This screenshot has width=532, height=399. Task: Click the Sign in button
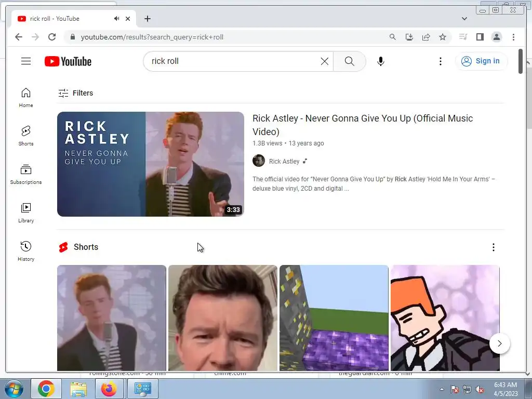[481, 61]
